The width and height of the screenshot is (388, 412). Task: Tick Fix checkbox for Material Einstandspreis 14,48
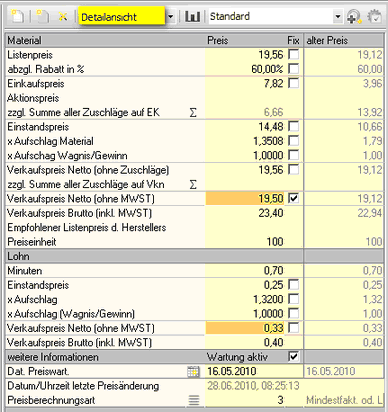294,126
